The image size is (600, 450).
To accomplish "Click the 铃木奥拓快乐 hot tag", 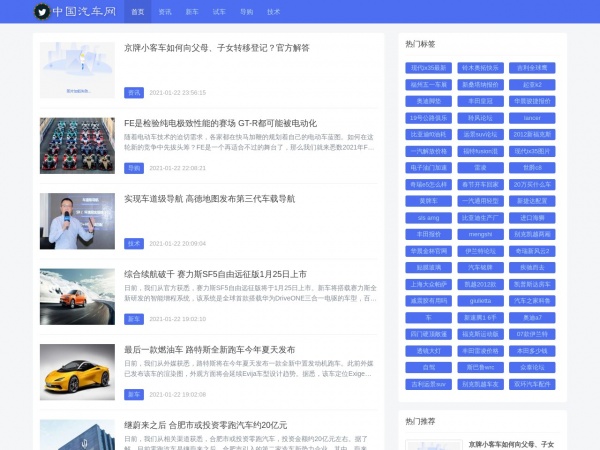I will (x=480, y=68).
